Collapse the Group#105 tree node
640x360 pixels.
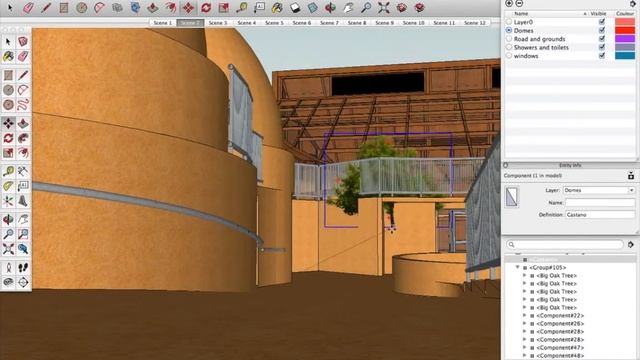click(518, 267)
